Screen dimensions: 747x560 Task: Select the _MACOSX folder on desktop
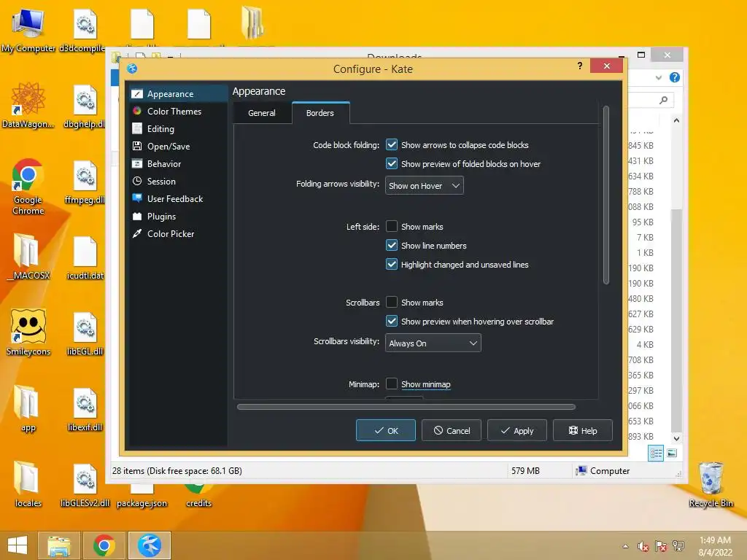28,257
